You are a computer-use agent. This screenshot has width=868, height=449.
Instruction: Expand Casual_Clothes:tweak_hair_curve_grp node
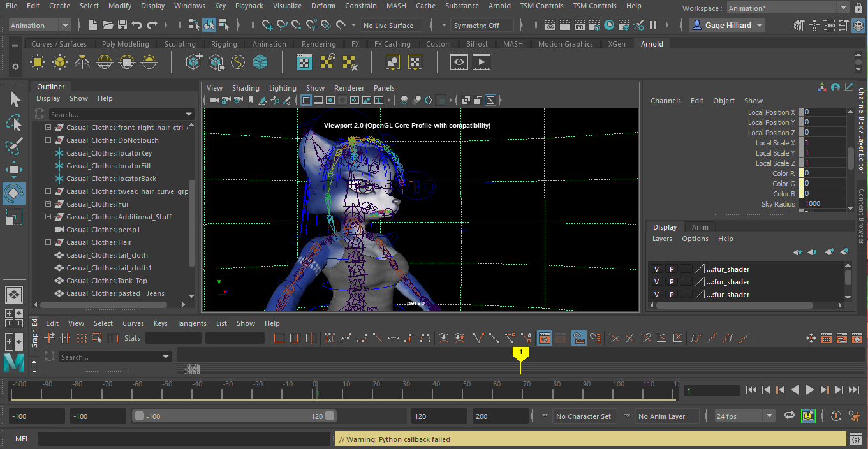pos(48,191)
